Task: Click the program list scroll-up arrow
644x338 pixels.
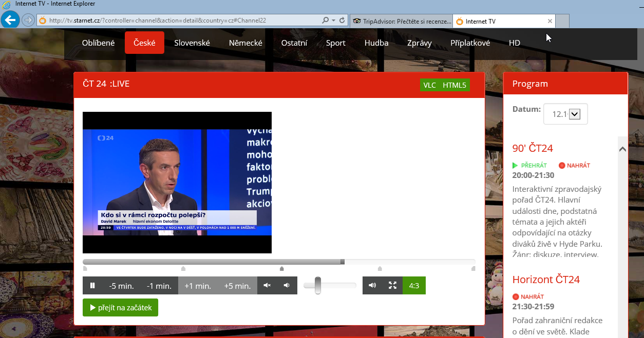Action: [622, 149]
